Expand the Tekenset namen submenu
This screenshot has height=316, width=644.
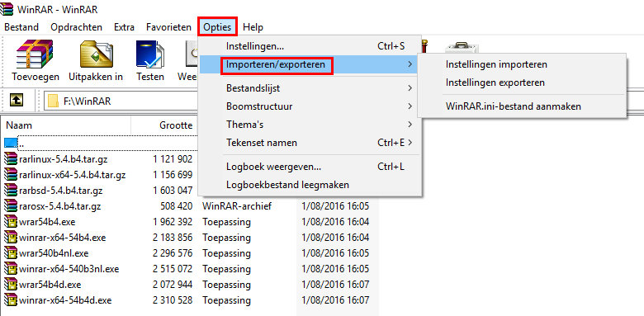tap(310, 143)
